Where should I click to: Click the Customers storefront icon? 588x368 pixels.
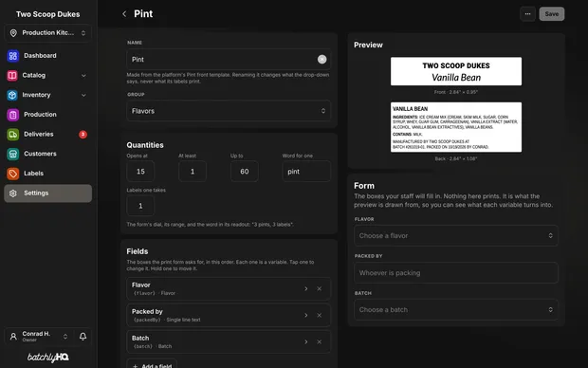point(12,154)
